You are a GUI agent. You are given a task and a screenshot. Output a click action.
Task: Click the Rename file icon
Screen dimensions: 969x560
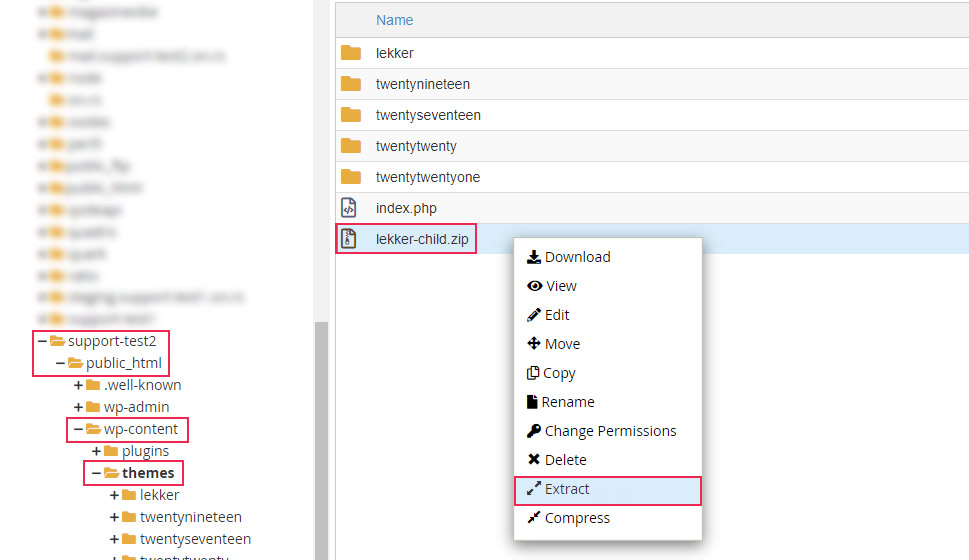coord(532,402)
